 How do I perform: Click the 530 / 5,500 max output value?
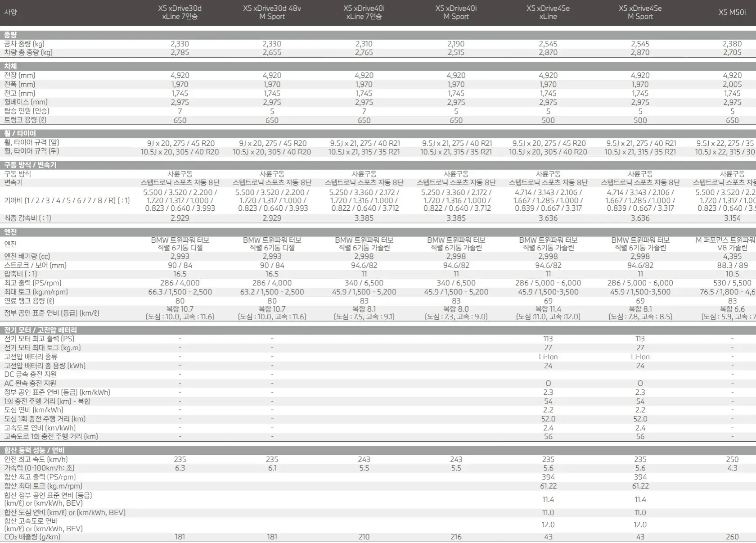[732, 283]
